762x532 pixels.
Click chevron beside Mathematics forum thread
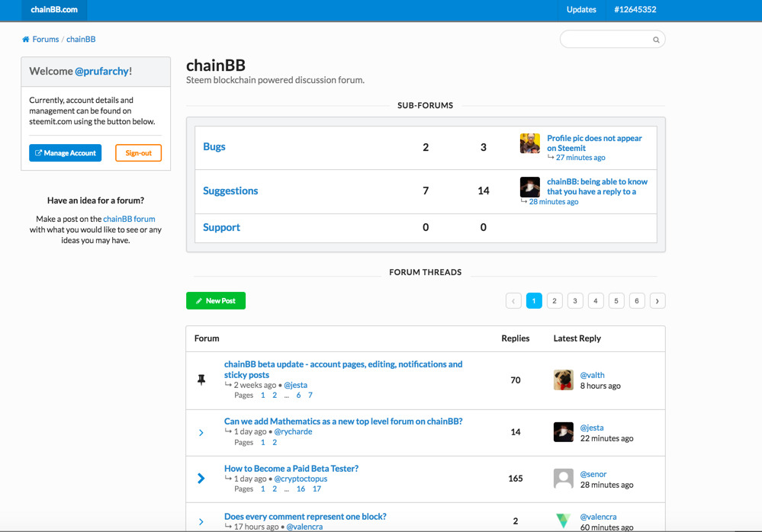click(201, 432)
